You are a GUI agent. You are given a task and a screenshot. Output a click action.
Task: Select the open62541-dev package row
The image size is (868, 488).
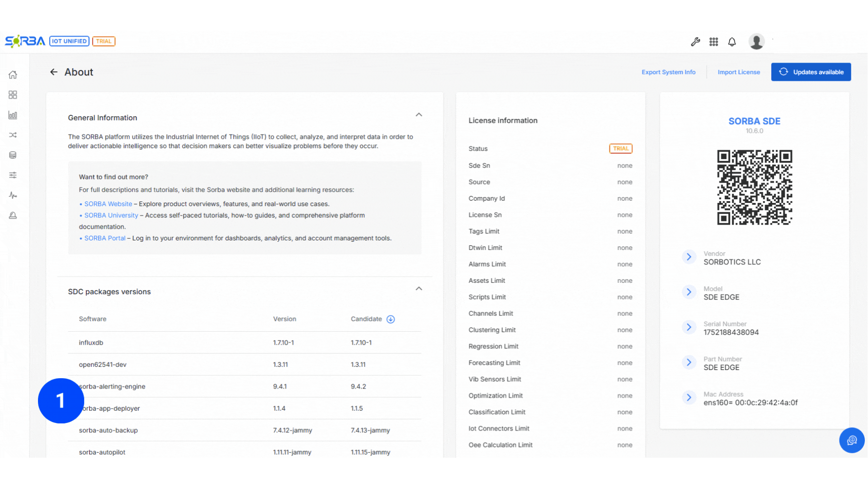click(x=245, y=365)
